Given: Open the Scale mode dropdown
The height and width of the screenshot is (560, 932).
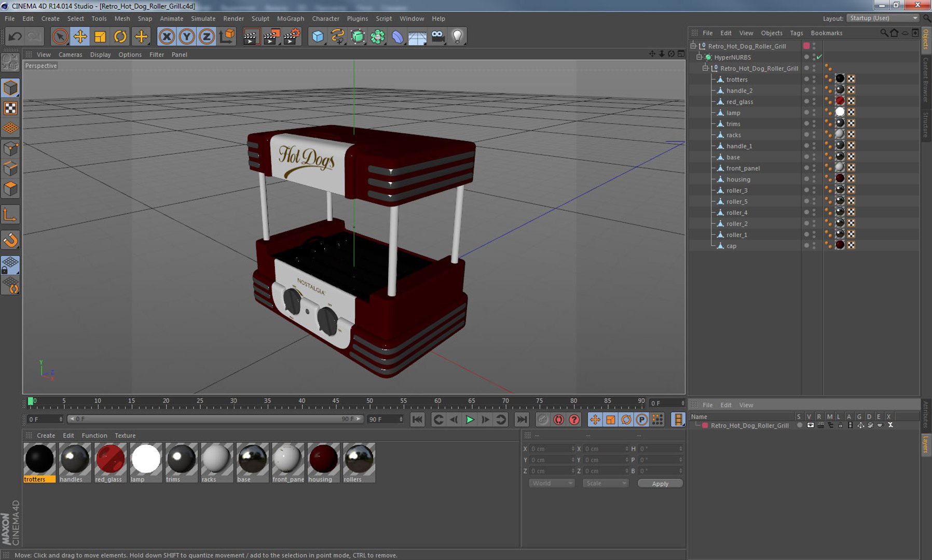Looking at the screenshot, I should 605,483.
